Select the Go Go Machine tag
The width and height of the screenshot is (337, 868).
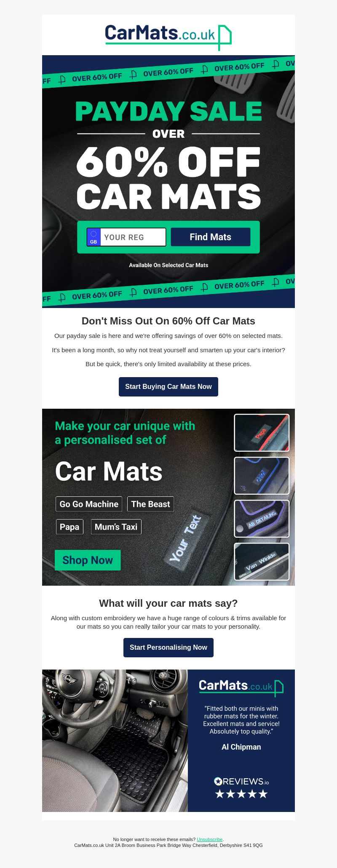89,504
